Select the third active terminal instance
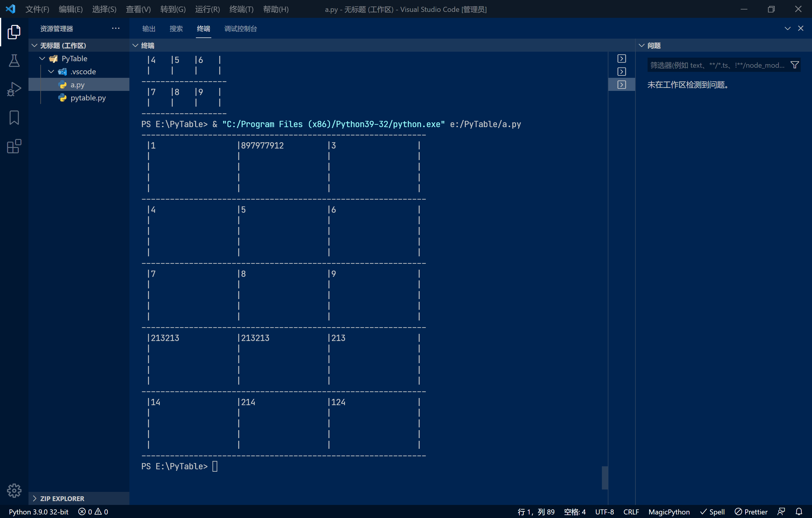The image size is (812, 518). [621, 84]
